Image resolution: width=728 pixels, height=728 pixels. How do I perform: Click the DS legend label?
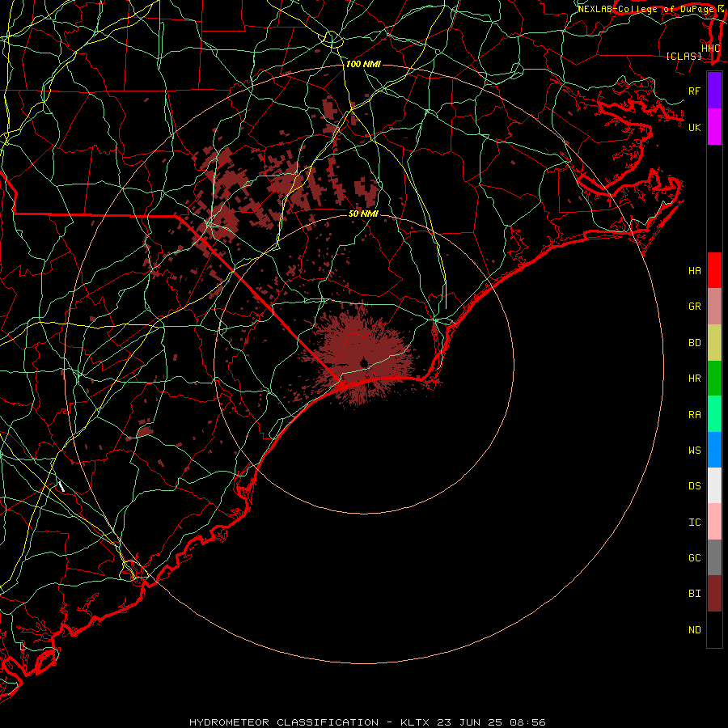click(x=694, y=486)
